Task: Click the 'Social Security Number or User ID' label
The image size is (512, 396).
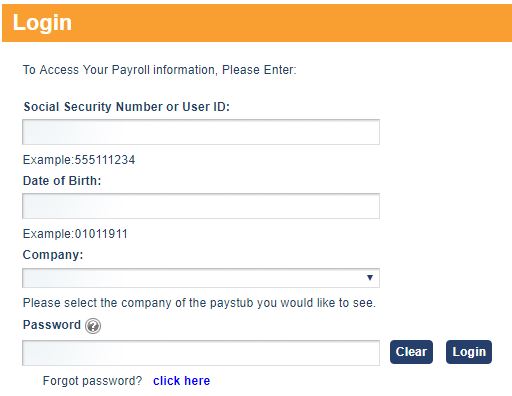Action: (x=127, y=107)
